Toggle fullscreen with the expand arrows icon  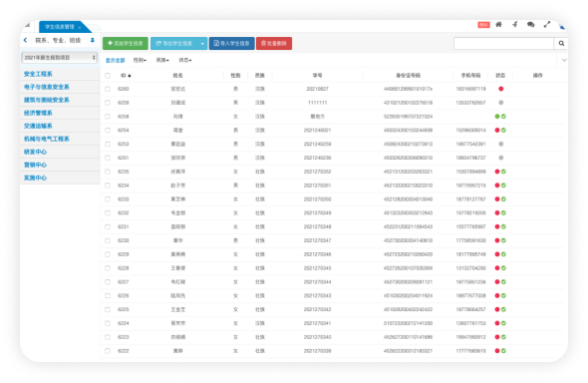click(547, 25)
